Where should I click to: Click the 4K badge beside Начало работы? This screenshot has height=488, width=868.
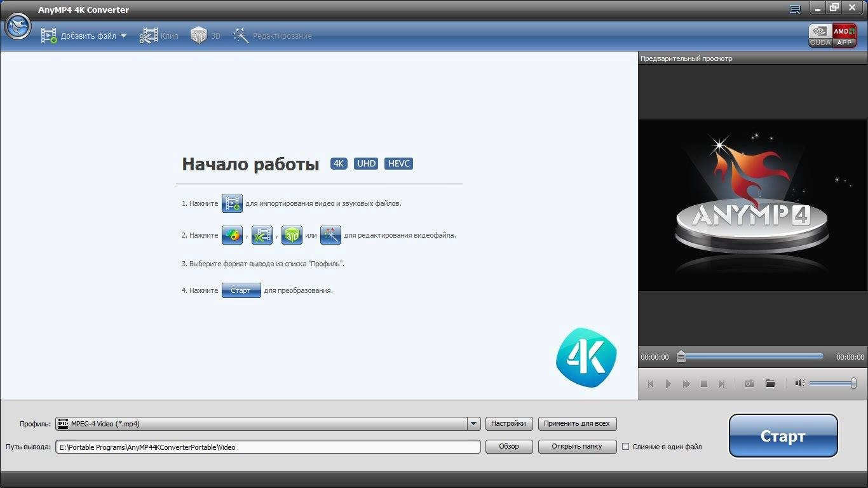pos(339,164)
